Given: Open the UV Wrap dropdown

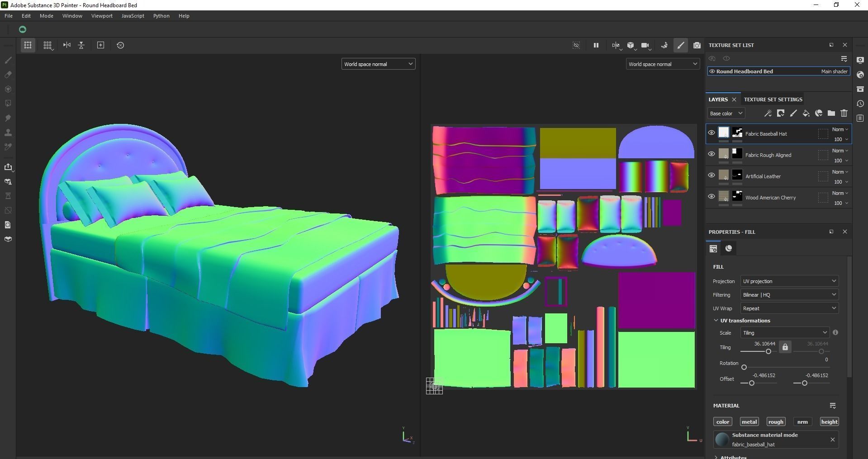Looking at the screenshot, I should coord(789,308).
